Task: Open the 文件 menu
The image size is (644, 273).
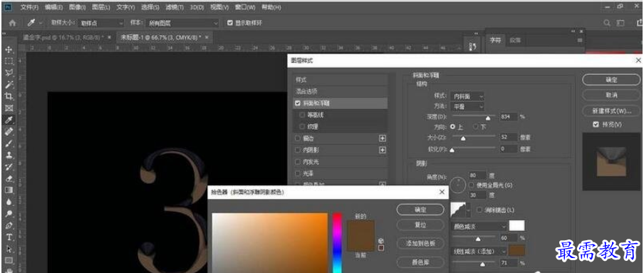Action: click(x=29, y=7)
